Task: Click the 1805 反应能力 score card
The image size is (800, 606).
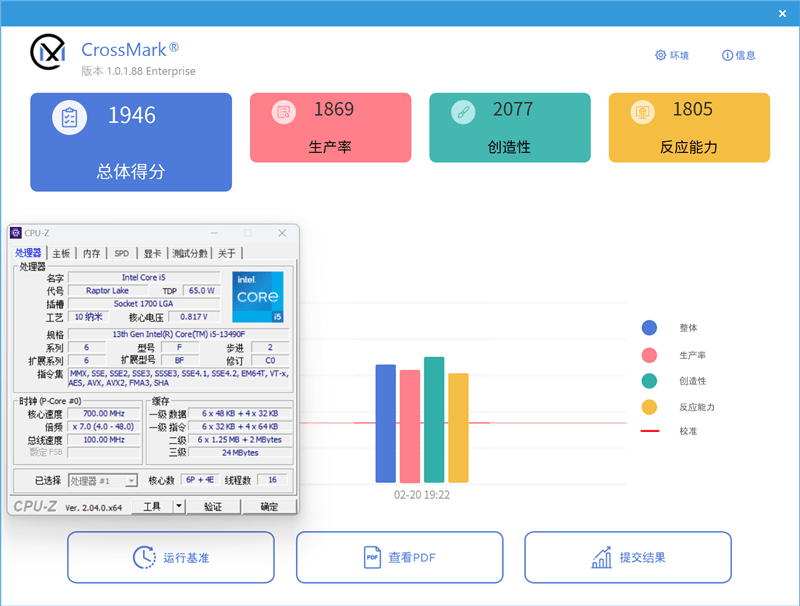Action: pos(689,128)
